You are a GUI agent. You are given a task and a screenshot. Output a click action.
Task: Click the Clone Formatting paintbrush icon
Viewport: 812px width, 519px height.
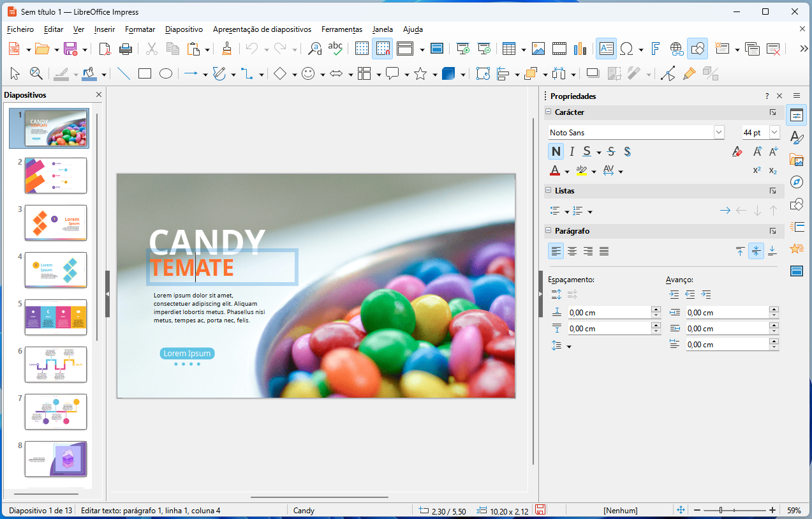227,49
